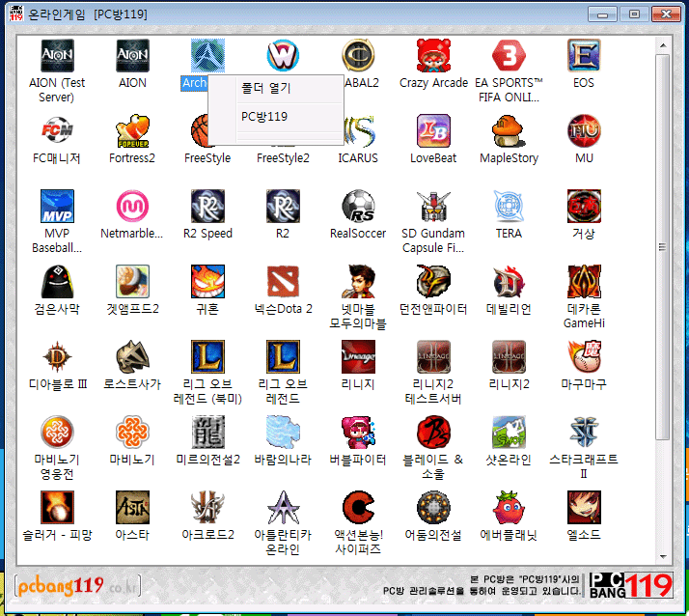
Task: Select the ICARUS icon
Action: (x=360, y=131)
